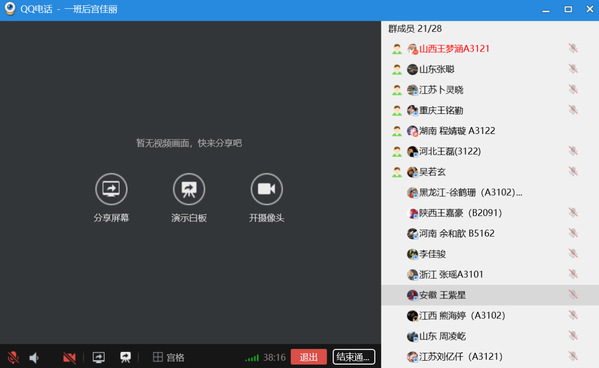This screenshot has width=599, height=368.
Task: Maximize the QQ电话 window
Action: click(x=568, y=9)
